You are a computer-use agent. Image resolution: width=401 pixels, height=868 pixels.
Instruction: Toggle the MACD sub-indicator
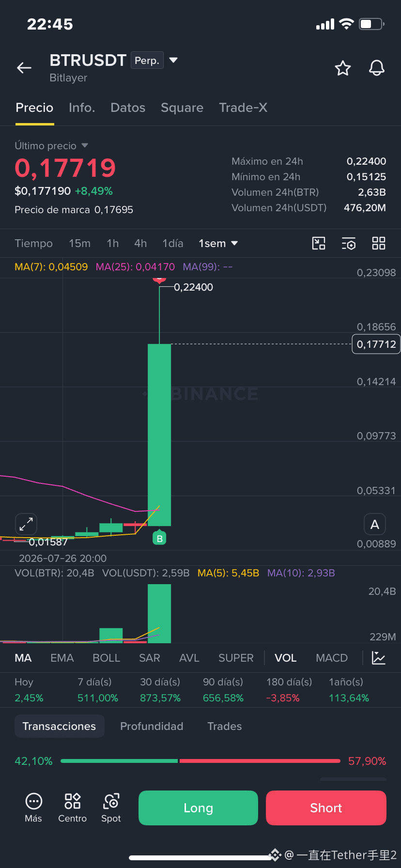pyautogui.click(x=332, y=658)
